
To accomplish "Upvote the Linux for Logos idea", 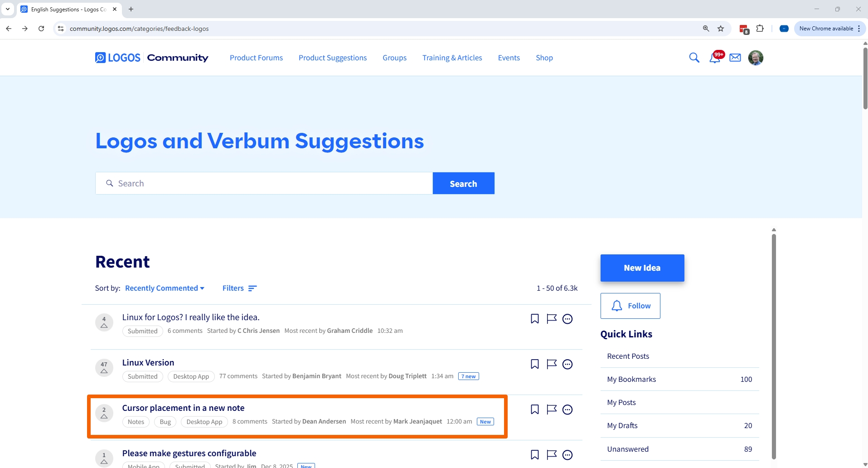I will point(104,322).
